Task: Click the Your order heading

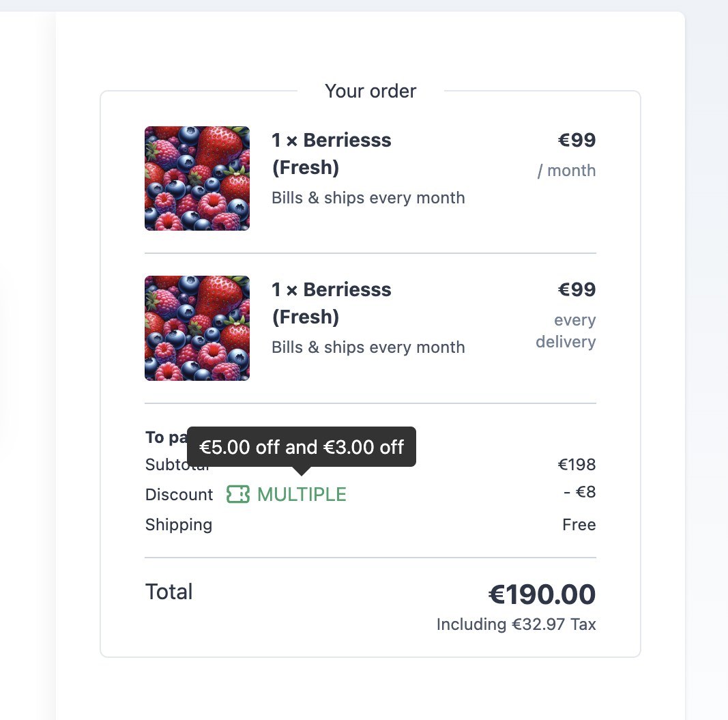Action: point(370,91)
